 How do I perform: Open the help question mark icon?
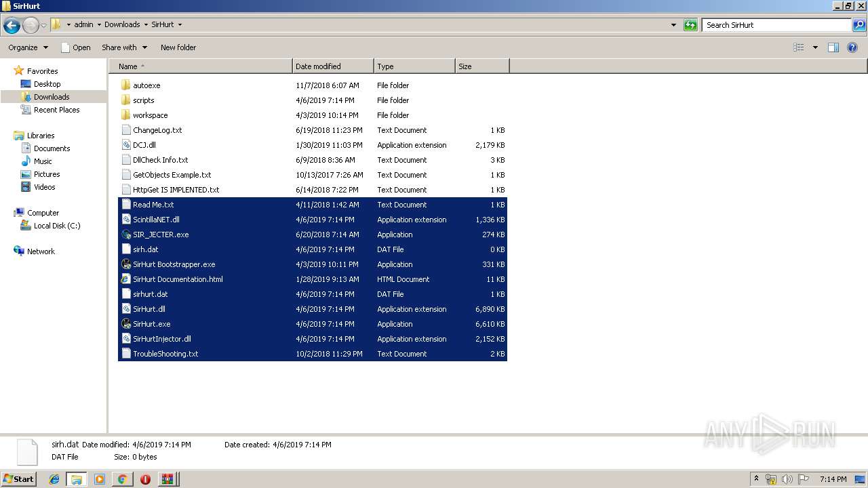[x=853, y=47]
